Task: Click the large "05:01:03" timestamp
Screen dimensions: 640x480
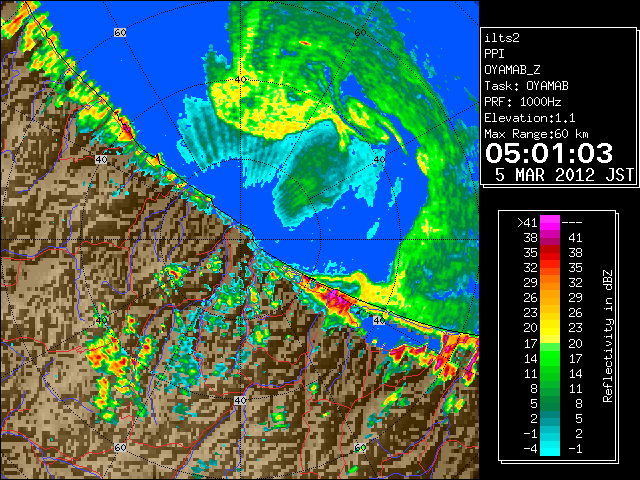Action: (x=549, y=153)
